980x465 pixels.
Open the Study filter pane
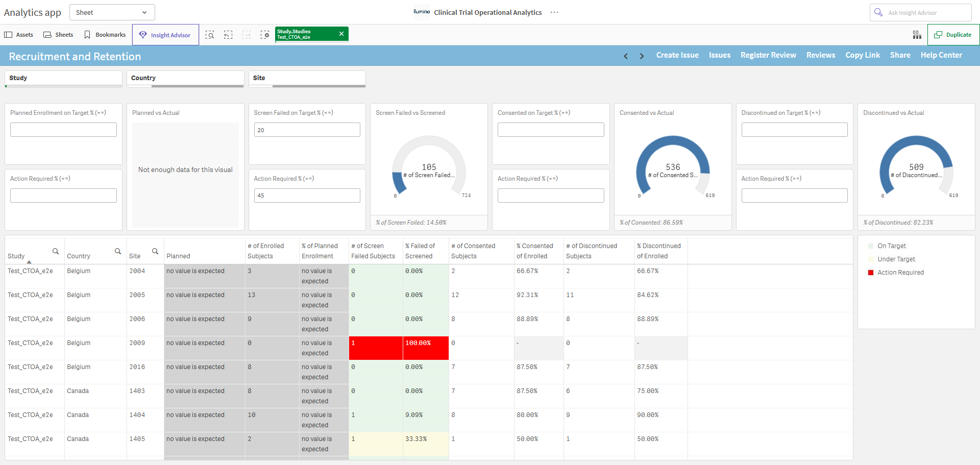(63, 78)
